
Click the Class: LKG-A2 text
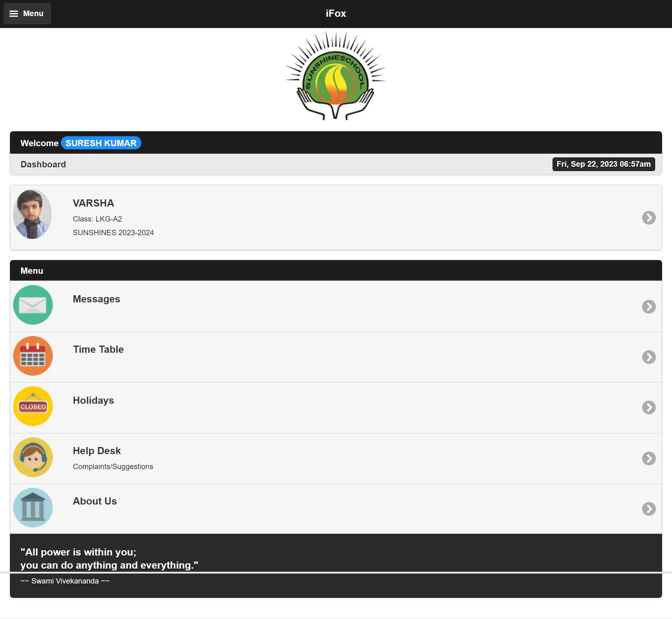97,219
